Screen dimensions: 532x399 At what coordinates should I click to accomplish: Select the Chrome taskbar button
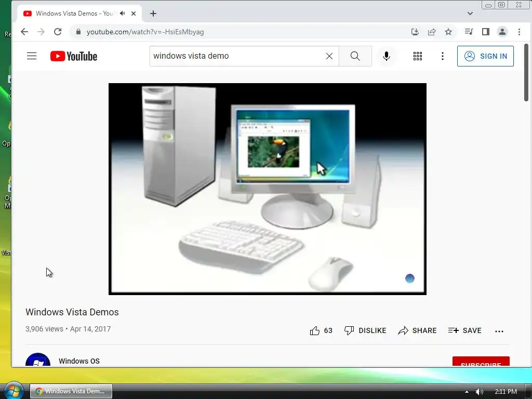(x=71, y=391)
